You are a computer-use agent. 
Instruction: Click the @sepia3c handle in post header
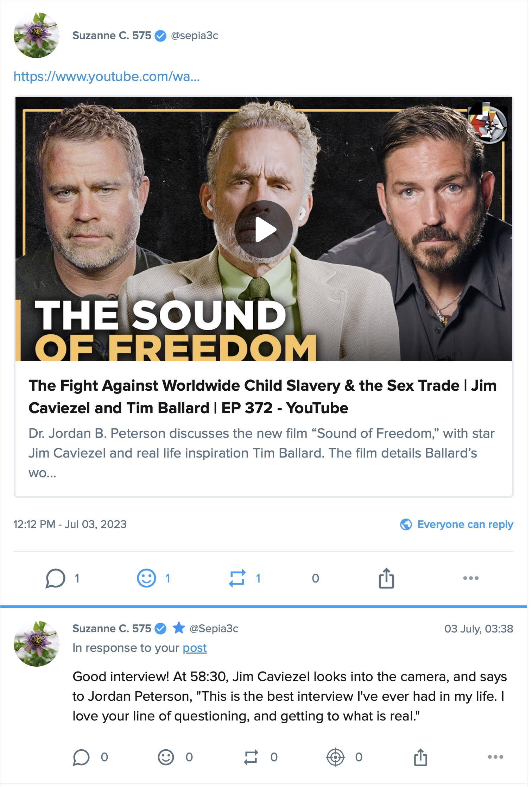click(194, 36)
